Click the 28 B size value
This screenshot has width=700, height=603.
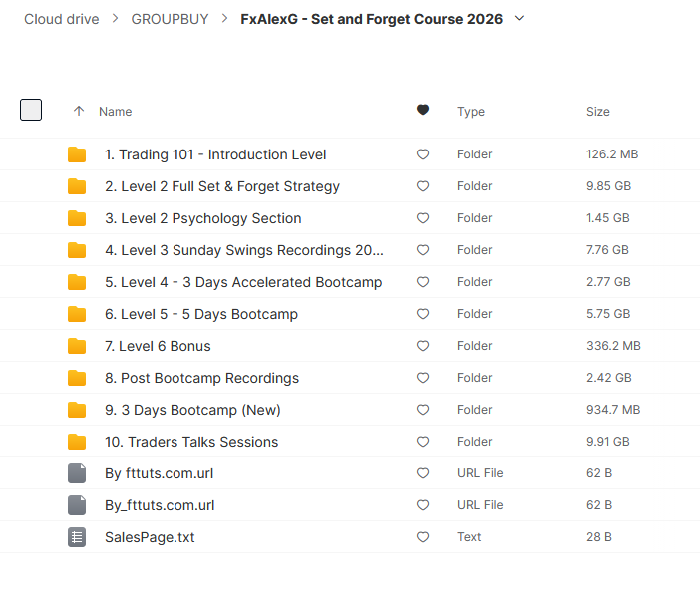(599, 537)
